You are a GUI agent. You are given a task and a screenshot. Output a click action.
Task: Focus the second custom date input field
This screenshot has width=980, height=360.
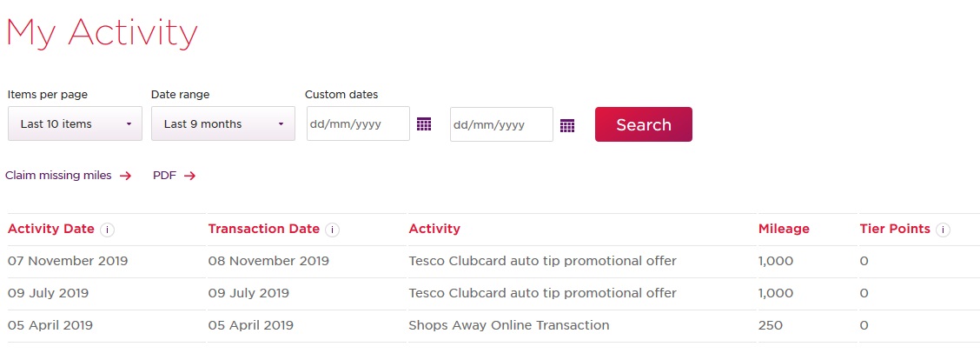coord(501,124)
